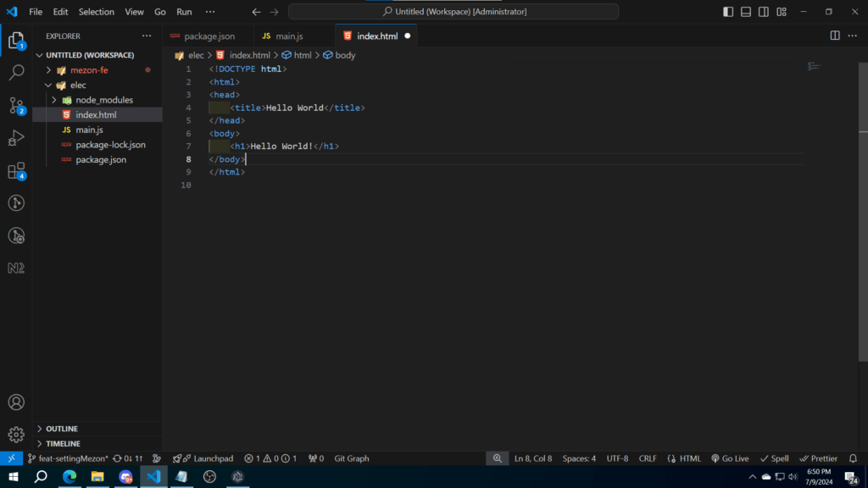Viewport: 868px width, 488px height.
Task: Click the git graph commit icon beside sync
Action: [x=157, y=458]
